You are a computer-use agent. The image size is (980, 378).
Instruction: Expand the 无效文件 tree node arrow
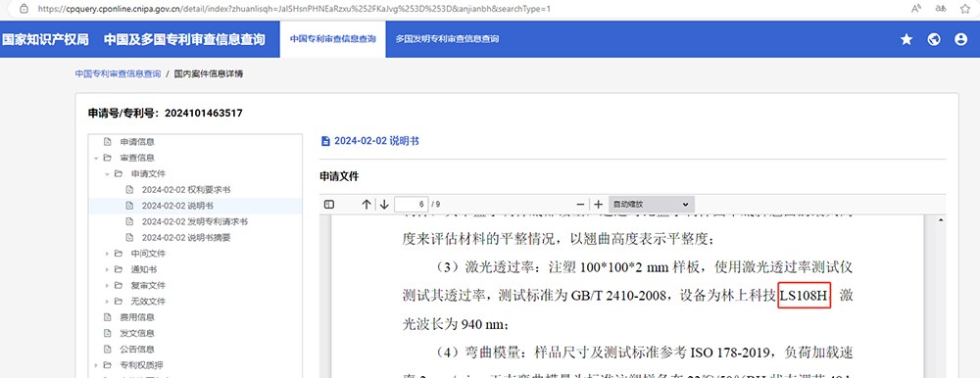coord(108,302)
